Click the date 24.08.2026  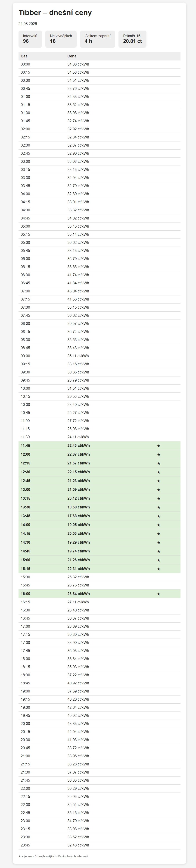tap(28, 24)
